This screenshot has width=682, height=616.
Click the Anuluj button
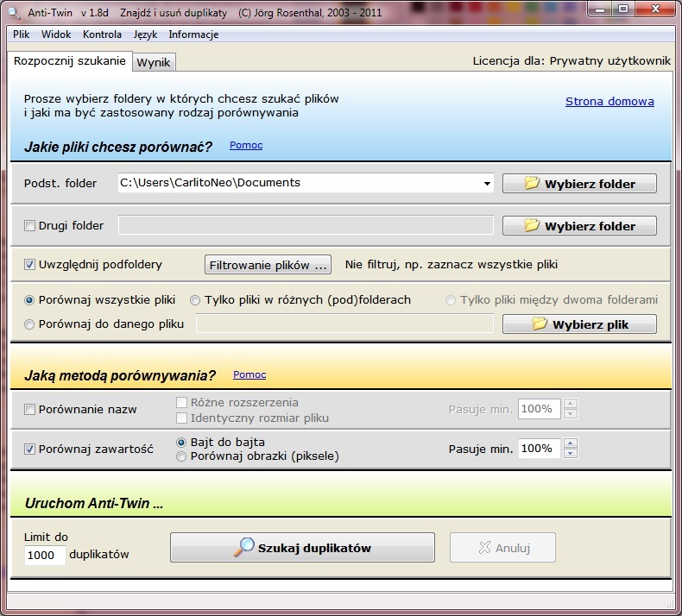click(x=502, y=547)
